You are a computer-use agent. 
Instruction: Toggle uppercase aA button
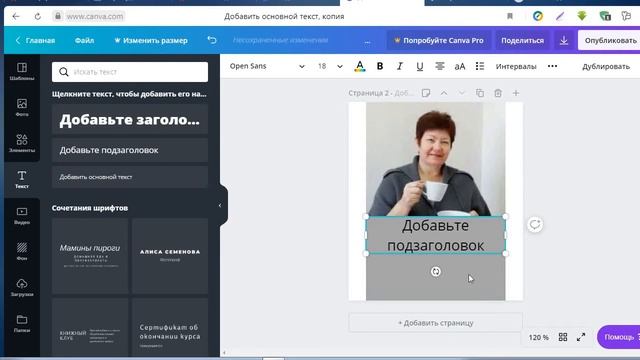point(460,66)
